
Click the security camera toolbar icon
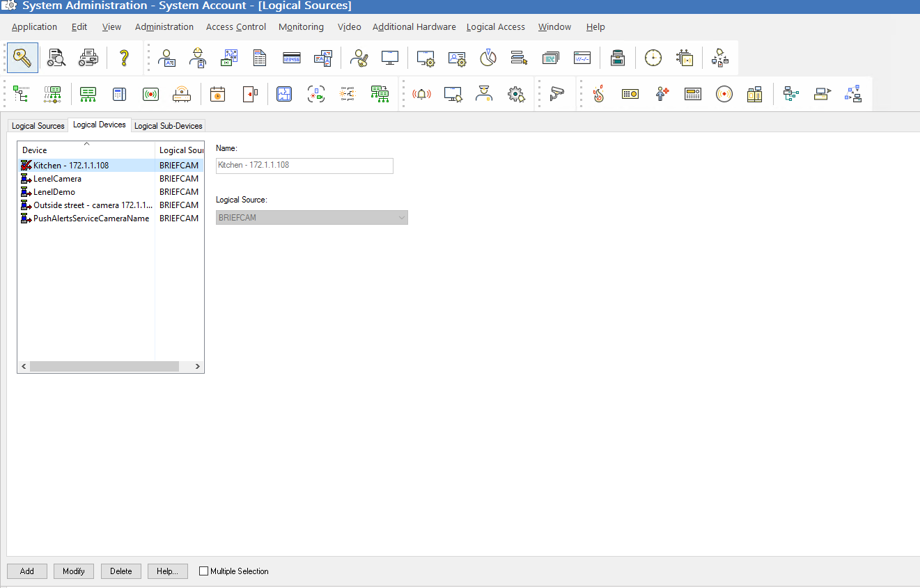coord(556,94)
